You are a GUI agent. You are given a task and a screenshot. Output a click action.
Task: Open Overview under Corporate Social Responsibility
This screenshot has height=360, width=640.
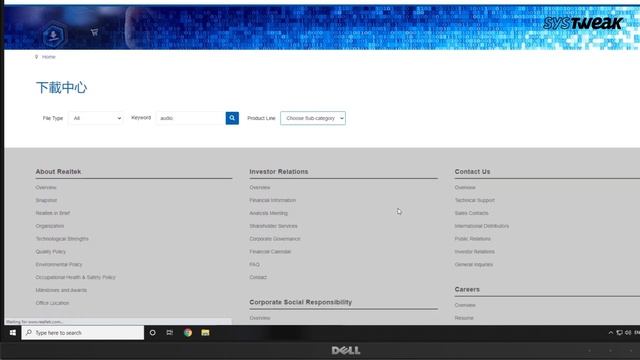(260, 318)
